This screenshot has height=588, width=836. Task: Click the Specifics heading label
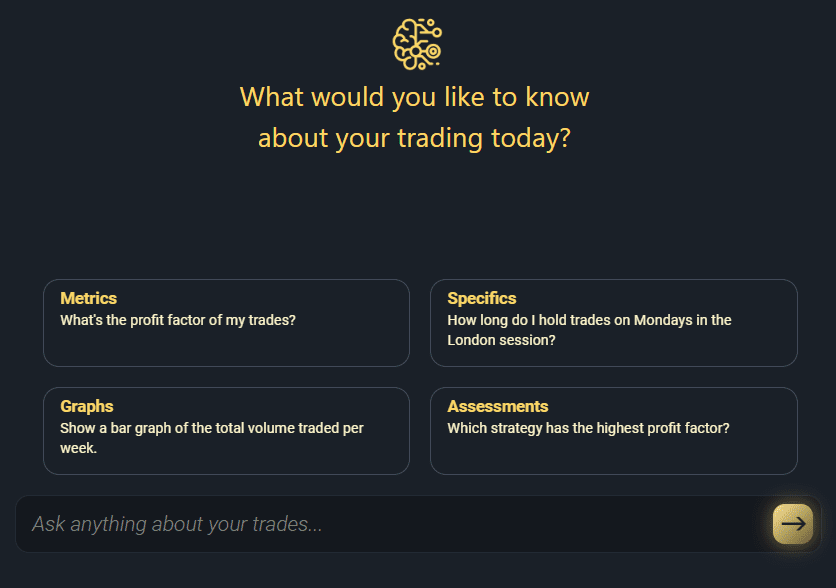[481, 298]
